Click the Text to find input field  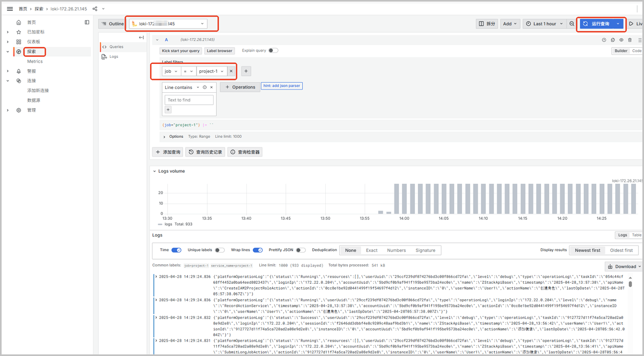(189, 100)
